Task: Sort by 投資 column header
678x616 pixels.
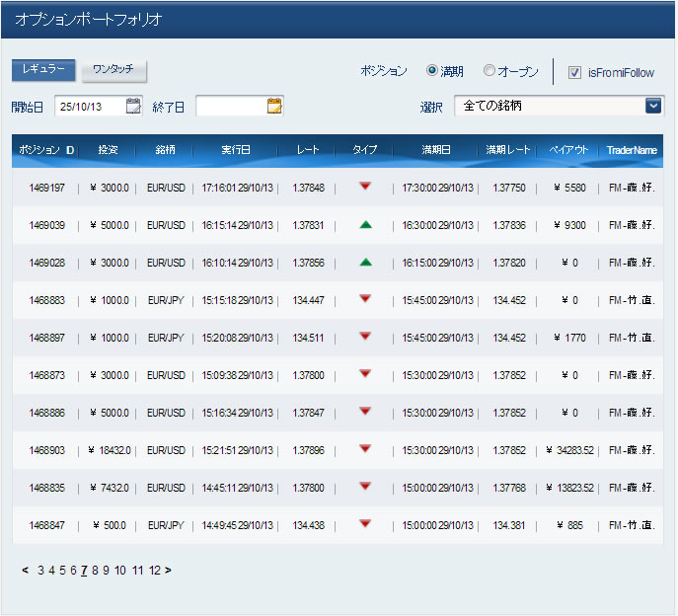Action: click(x=108, y=150)
